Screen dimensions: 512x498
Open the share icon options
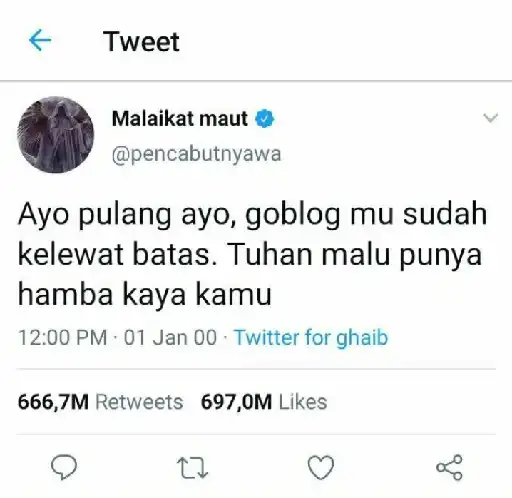[449, 467]
